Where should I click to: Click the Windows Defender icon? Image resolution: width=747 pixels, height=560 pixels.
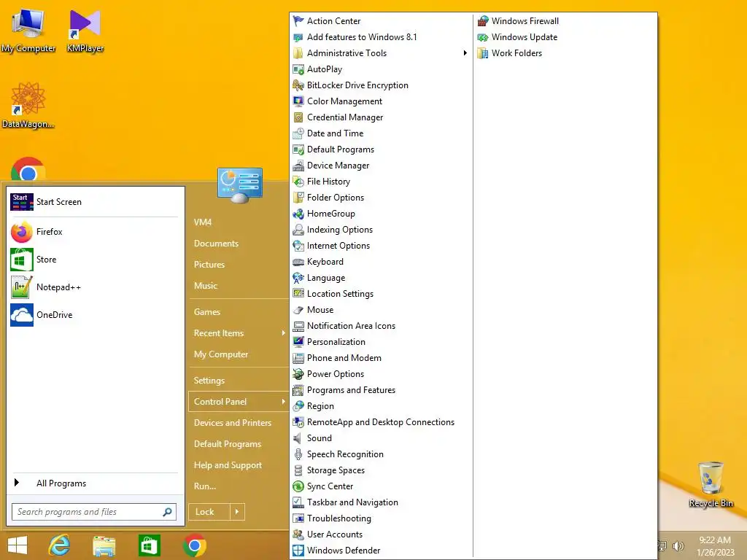tap(298, 551)
